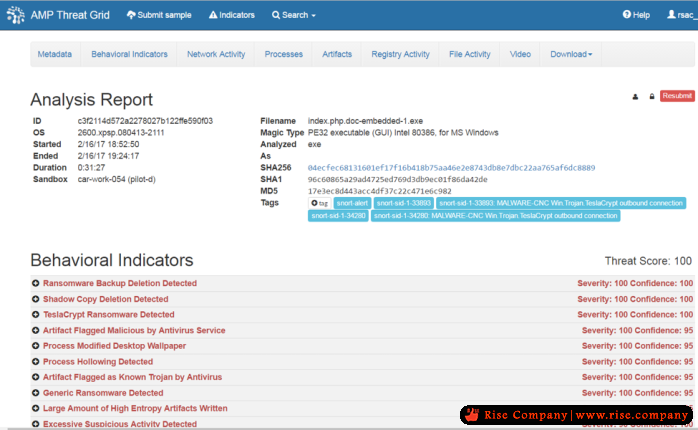Select the snort-sid-1-34280 tag
Viewport: 698px width, 430px height.
(x=338, y=216)
